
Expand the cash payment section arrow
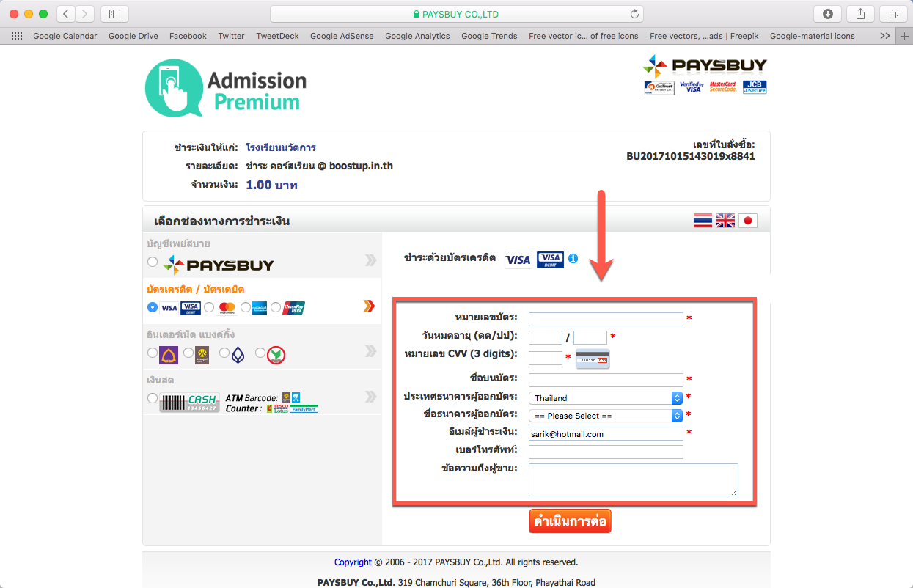370,397
